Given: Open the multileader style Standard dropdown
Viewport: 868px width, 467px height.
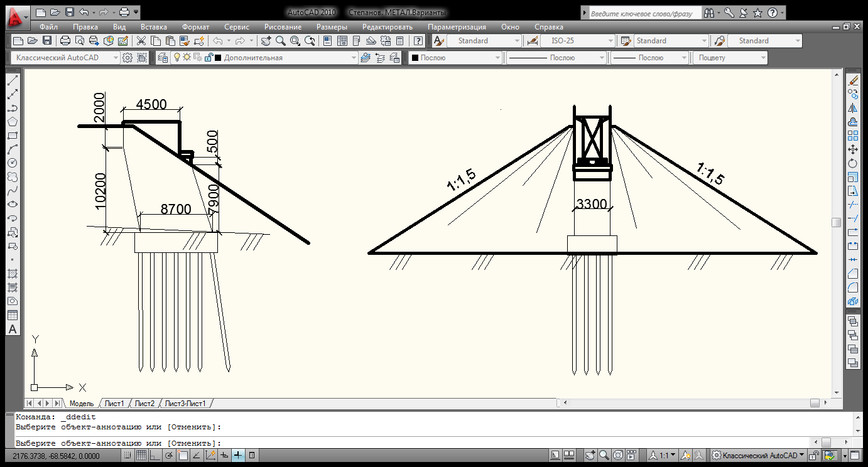Looking at the screenshot, I should (765, 41).
